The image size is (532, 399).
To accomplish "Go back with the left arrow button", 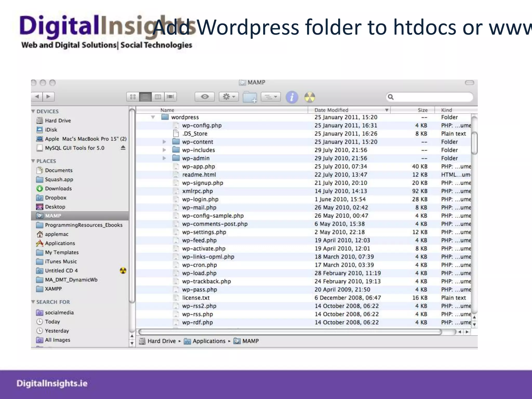I will pyautogui.click(x=37, y=97).
